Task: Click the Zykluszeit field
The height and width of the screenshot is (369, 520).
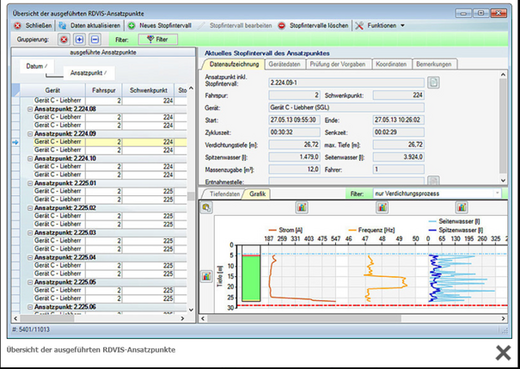Action: click(294, 132)
